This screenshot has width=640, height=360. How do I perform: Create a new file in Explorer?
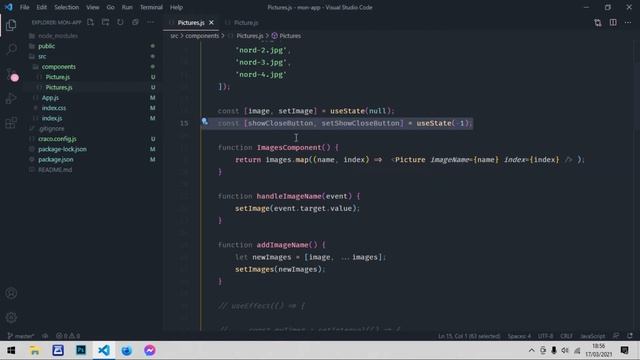click(91, 22)
